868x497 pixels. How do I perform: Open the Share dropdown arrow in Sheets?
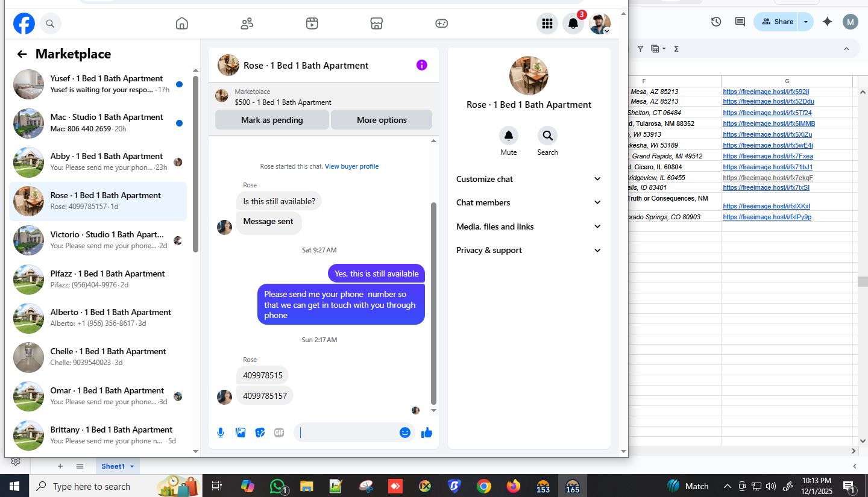806,22
